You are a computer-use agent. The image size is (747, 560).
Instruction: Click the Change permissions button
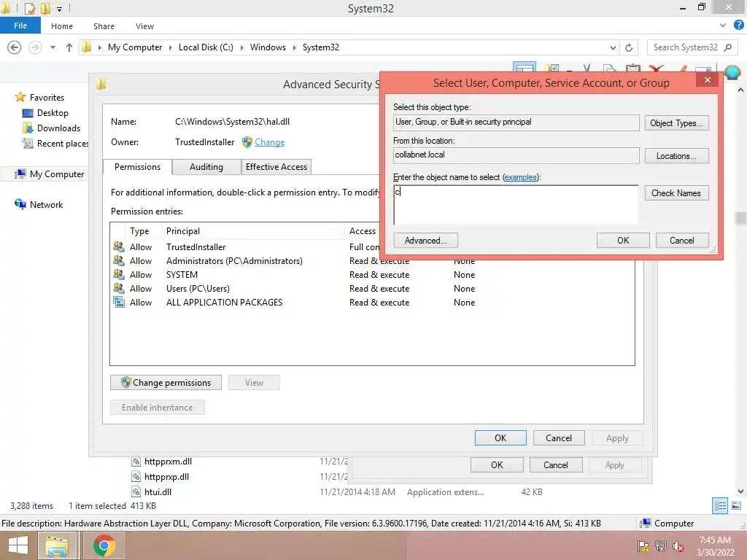(x=166, y=382)
